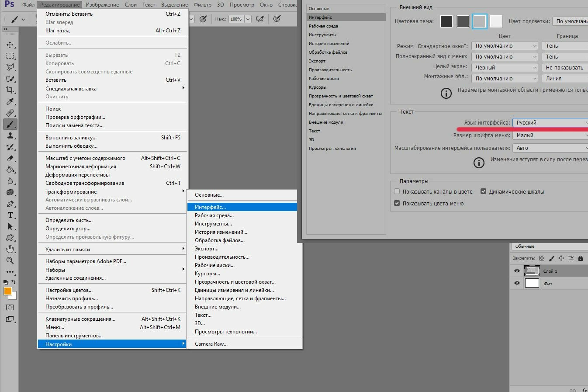Screen dimensions: 588x392
Task: Click the 'Наж.' 100% pressure field
Action: pos(236,19)
